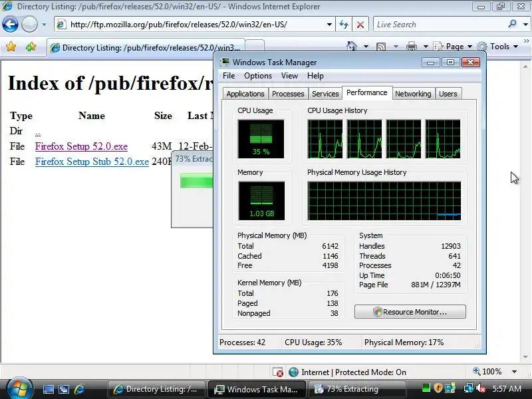
Task: Click the Refresh page icon
Action: click(344, 25)
